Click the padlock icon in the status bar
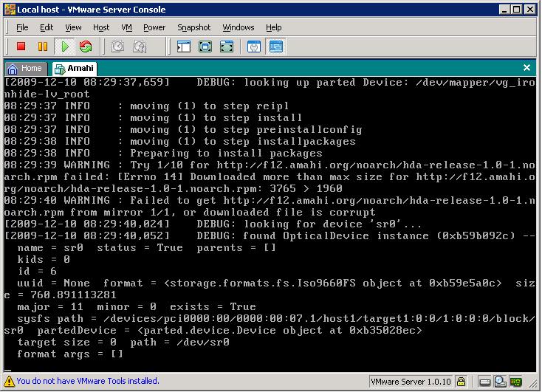Screen dimensions: 542x392 [x=461, y=381]
